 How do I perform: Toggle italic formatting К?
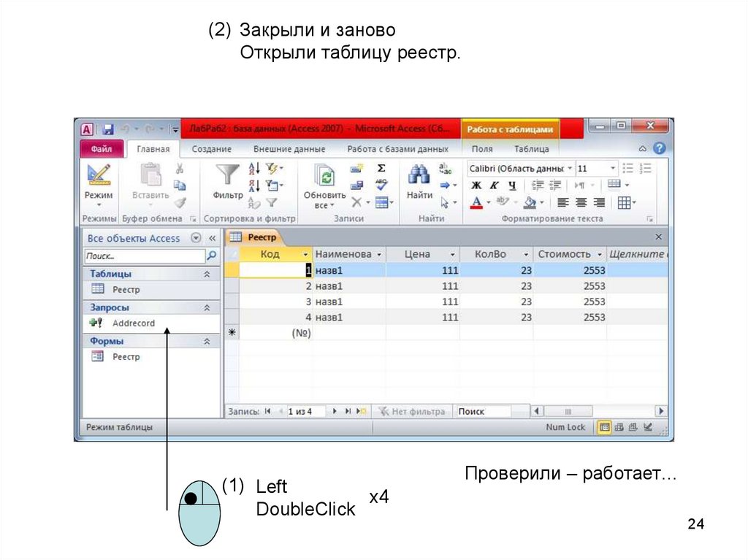[494, 185]
